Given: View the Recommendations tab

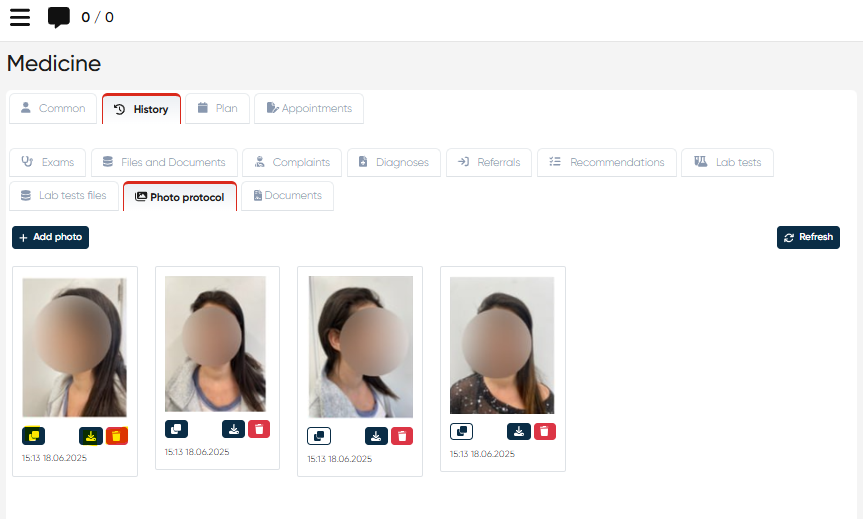Looking at the screenshot, I should coord(607,163).
